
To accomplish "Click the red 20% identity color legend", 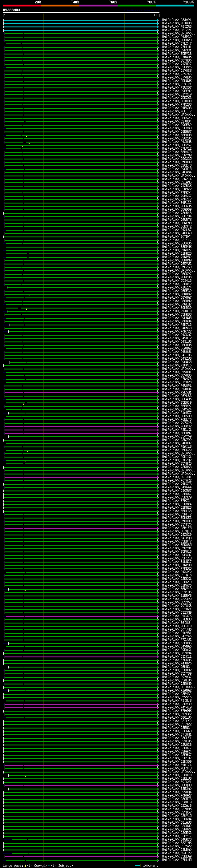I will point(22,6).
